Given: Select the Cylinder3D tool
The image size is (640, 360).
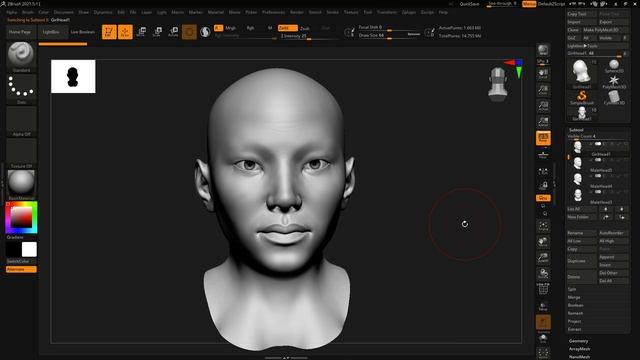Looking at the screenshot, I should (614, 98).
